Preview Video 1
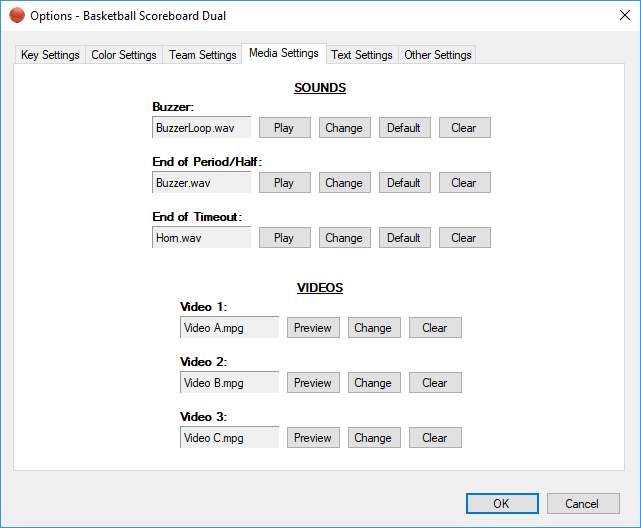This screenshot has height=528, width=641. pyautogui.click(x=313, y=328)
